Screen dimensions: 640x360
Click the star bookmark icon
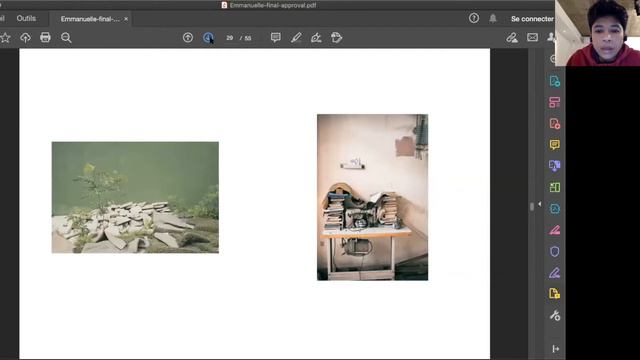[5, 38]
